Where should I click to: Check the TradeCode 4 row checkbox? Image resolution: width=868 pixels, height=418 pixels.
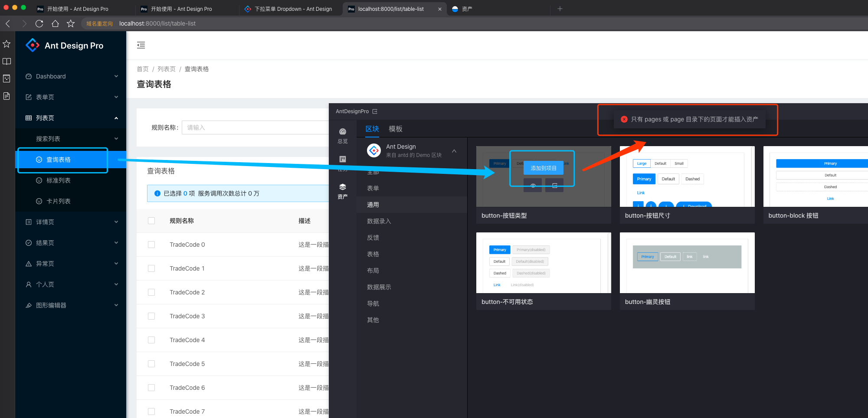(x=151, y=340)
